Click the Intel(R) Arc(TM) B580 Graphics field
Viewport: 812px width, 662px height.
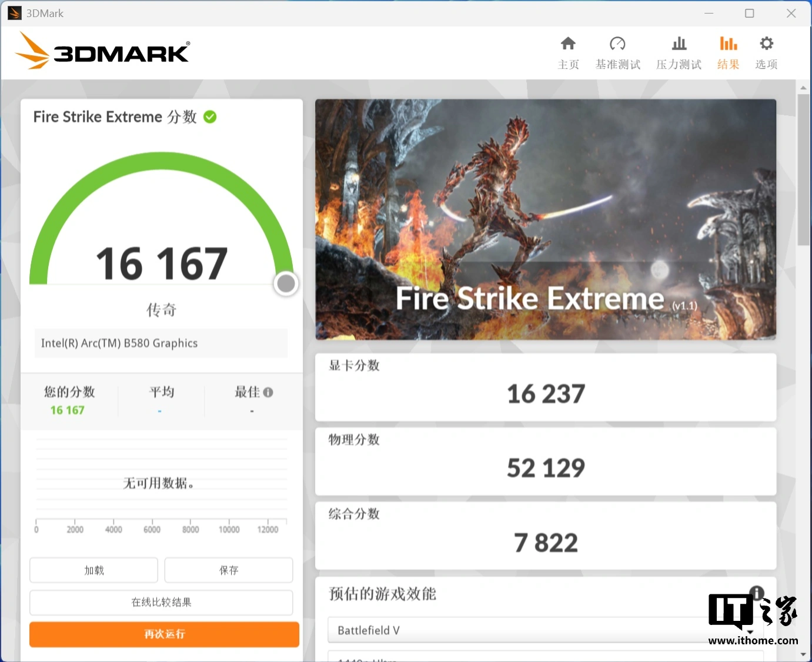pos(161,343)
